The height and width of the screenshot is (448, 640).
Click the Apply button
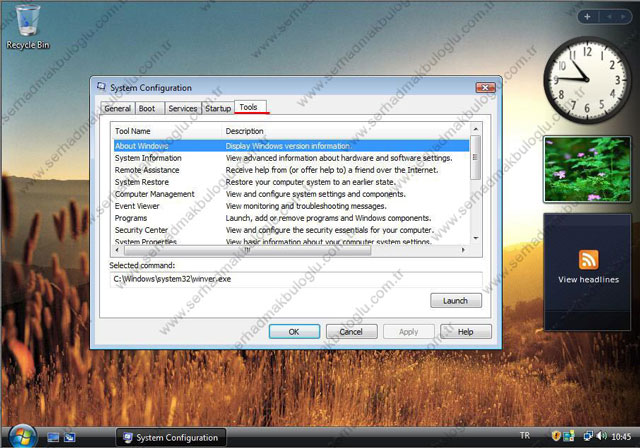tap(409, 332)
